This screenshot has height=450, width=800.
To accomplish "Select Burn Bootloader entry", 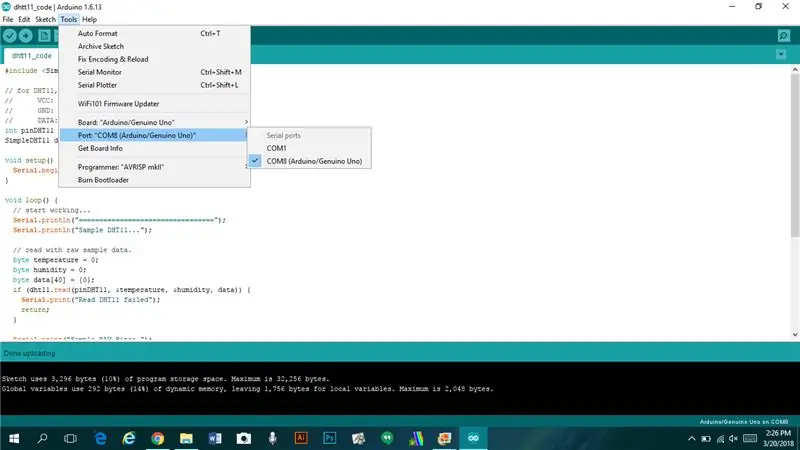I will tap(154, 180).
